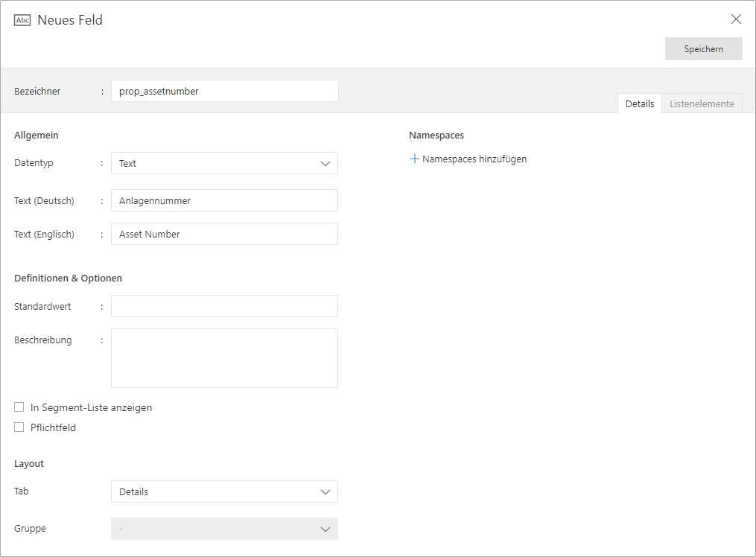Click the Text (Englisch) field showing Asset Number
756x557 pixels.
point(223,234)
